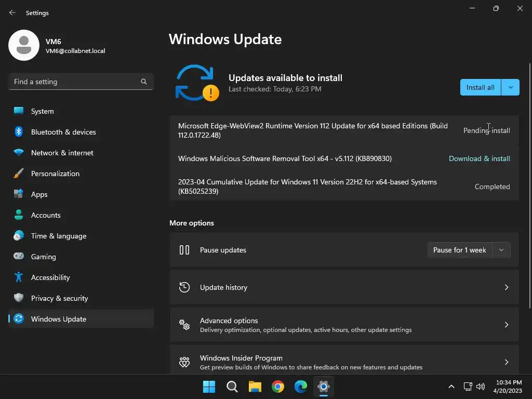
Task: Open Network & internet settings
Action: point(81,153)
